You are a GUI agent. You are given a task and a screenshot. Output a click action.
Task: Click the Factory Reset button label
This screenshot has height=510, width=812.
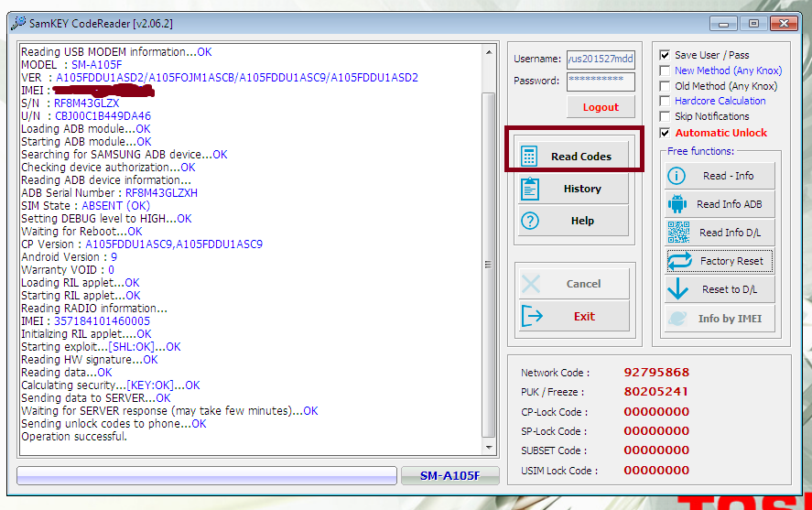click(x=731, y=261)
